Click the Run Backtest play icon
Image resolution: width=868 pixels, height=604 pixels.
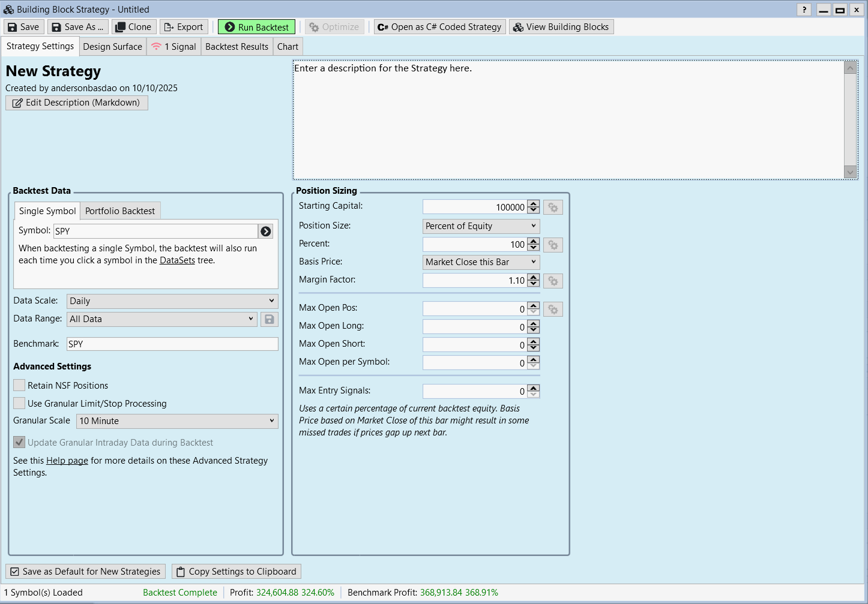coord(230,27)
